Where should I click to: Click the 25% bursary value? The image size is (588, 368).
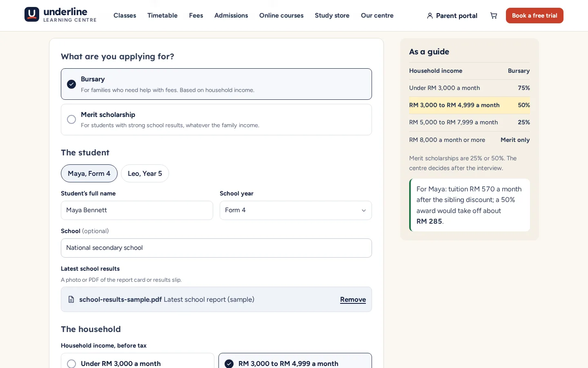[524, 122]
